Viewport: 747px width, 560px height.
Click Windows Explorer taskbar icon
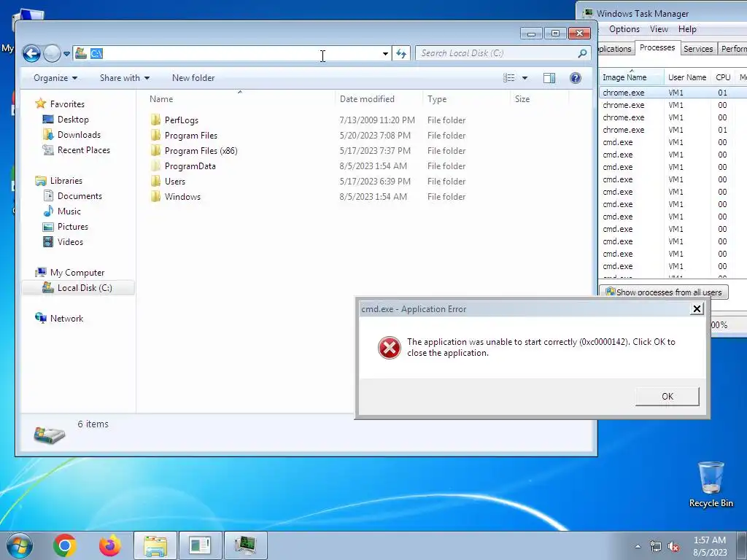[155, 545]
